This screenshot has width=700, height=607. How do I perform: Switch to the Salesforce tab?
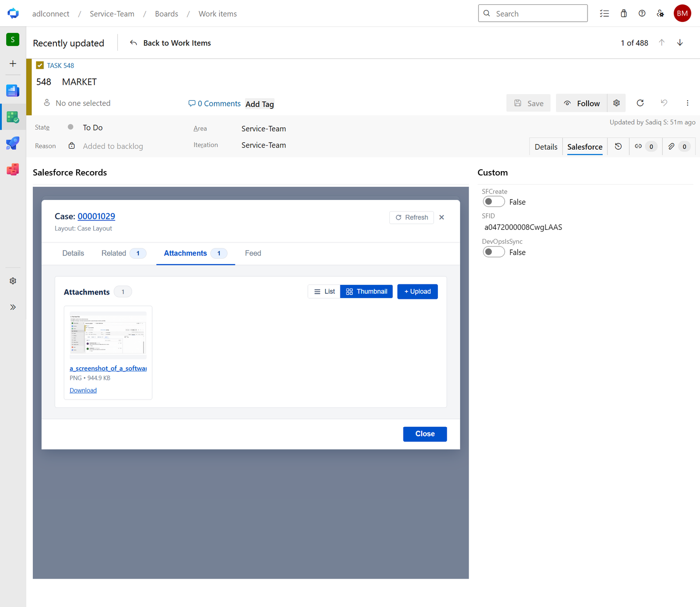585,147
